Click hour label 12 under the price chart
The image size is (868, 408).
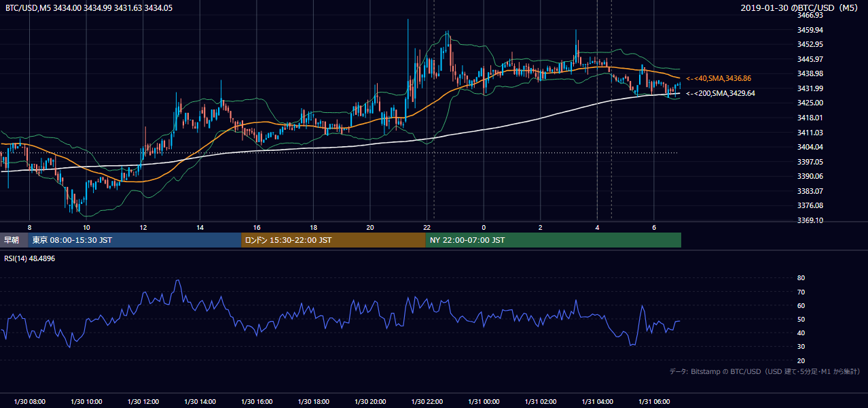[143, 227]
